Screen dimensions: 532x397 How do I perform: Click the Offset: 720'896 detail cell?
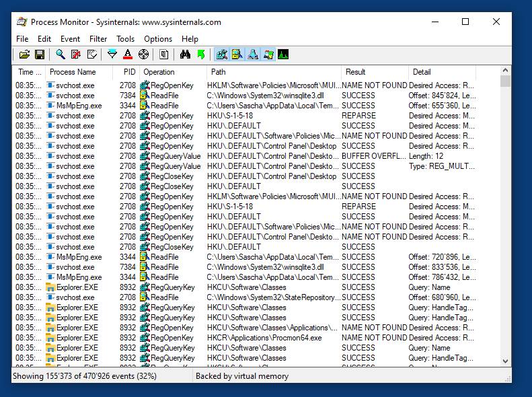click(442, 257)
